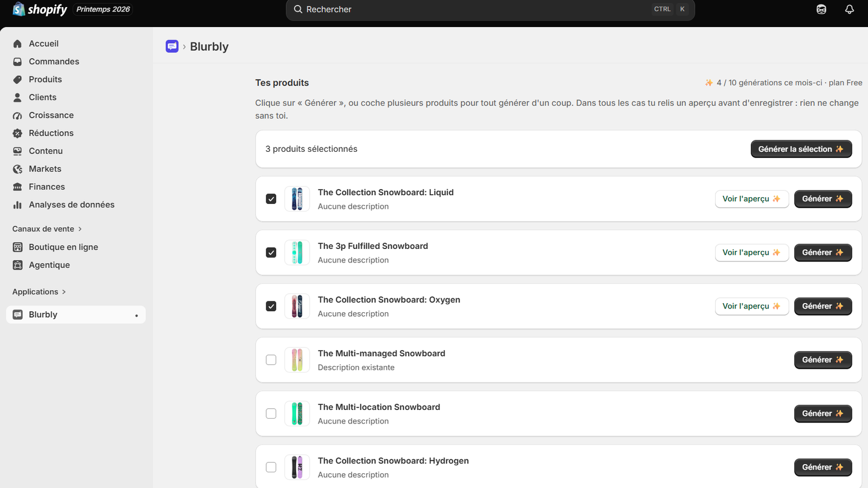Click the Croissance gauge icon
The image size is (868, 488).
click(x=17, y=115)
